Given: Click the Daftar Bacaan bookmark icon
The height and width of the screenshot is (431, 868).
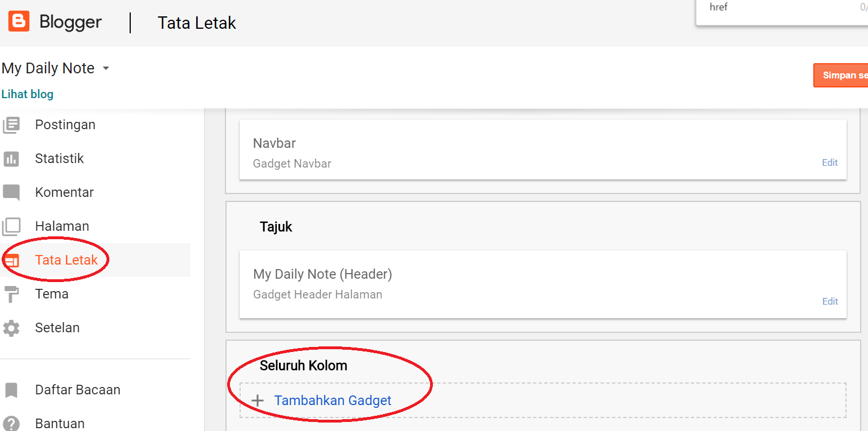Looking at the screenshot, I should point(11,390).
